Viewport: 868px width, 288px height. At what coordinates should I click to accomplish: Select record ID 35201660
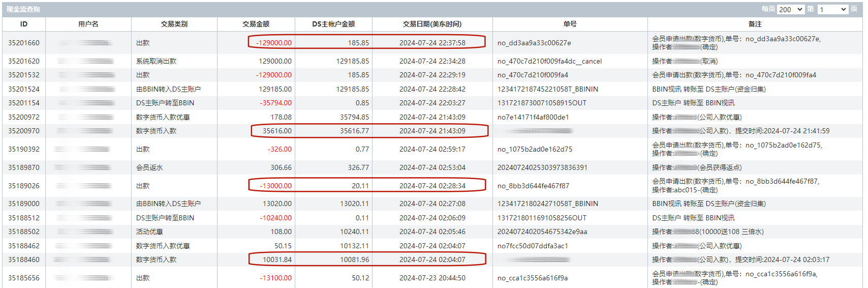click(24, 43)
